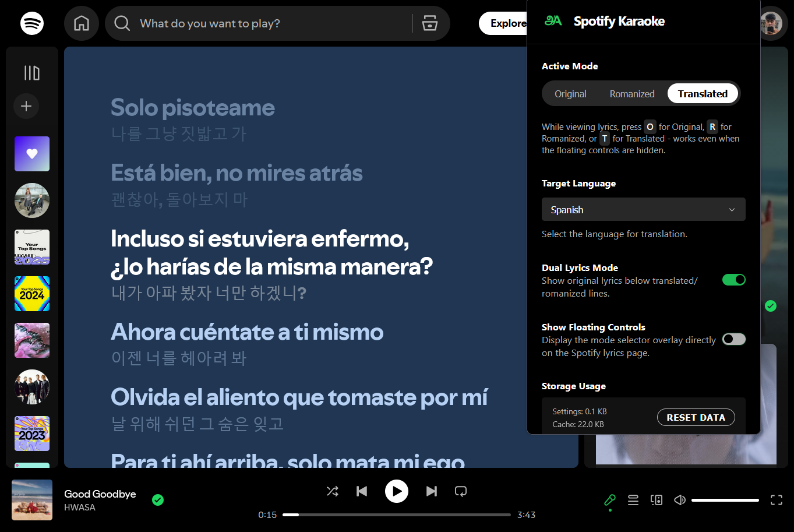The image size is (794, 532).
Task: Open the Target Language Spanish dropdown
Action: pyautogui.click(x=644, y=210)
